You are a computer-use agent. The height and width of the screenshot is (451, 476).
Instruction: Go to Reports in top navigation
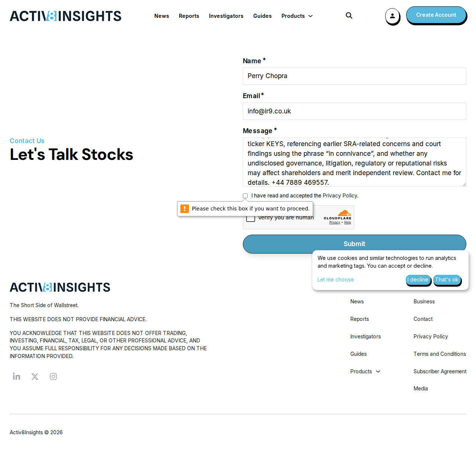(189, 16)
